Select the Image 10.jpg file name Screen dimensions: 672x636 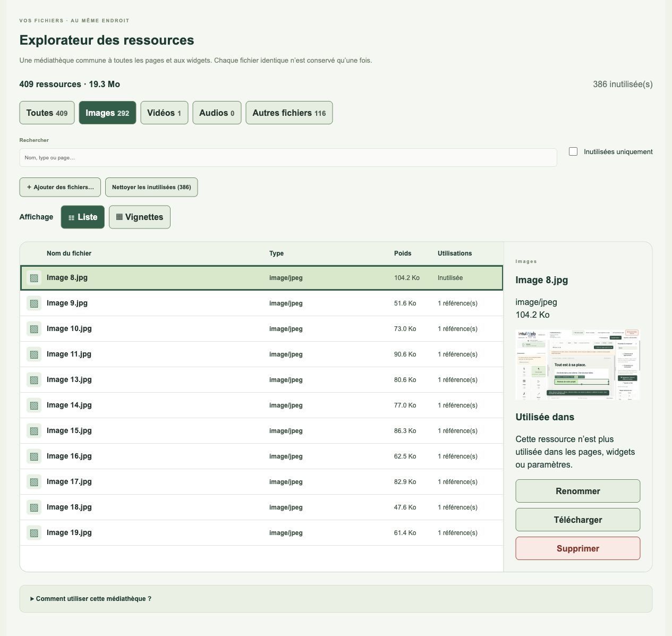coord(69,328)
